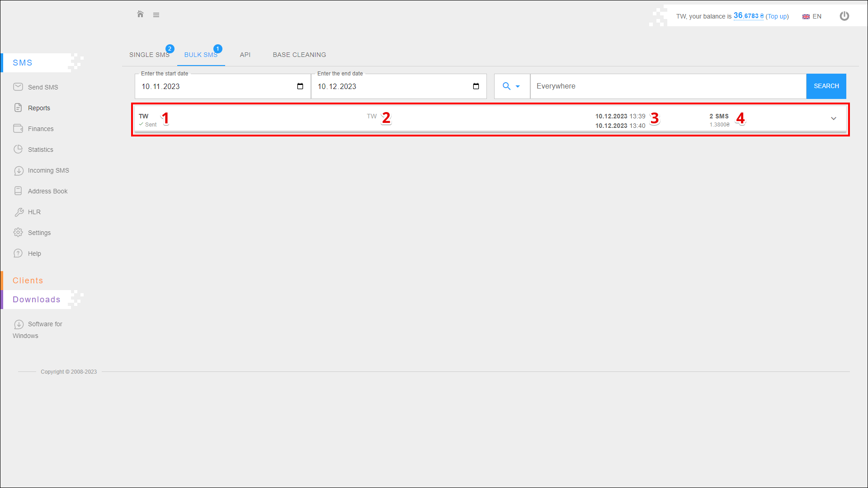Open the EN language selector
868x488 pixels.
(x=812, y=16)
